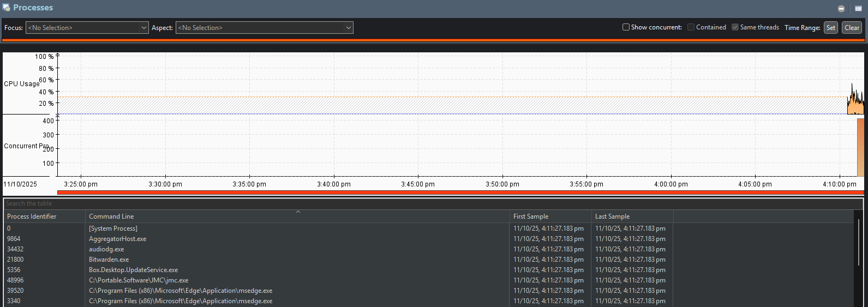
Task: Click the red time range bar below chart
Action: 458,192
